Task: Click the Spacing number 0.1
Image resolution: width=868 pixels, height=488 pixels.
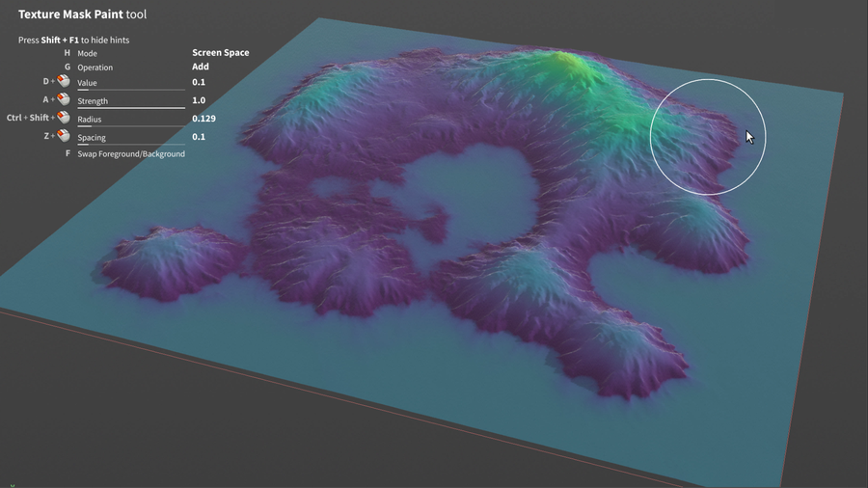Action: tap(199, 137)
